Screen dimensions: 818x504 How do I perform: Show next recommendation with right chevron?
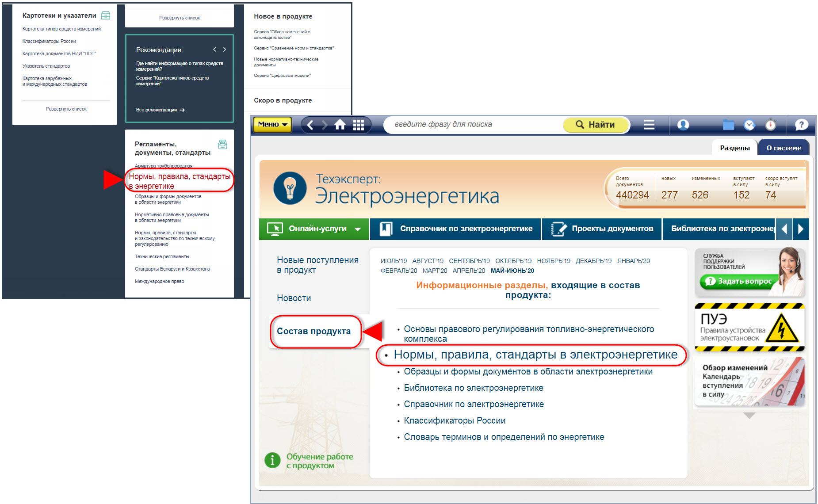click(225, 50)
